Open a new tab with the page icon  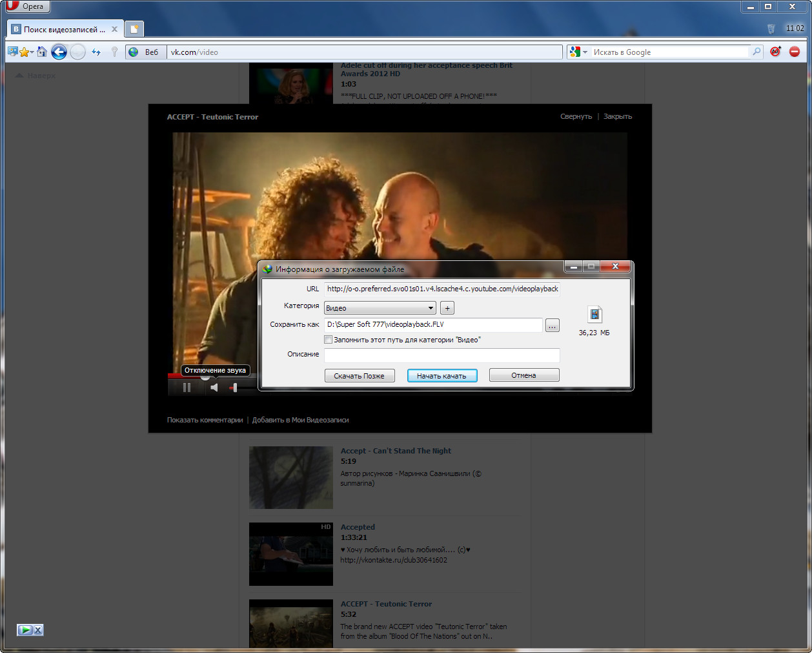coord(134,29)
